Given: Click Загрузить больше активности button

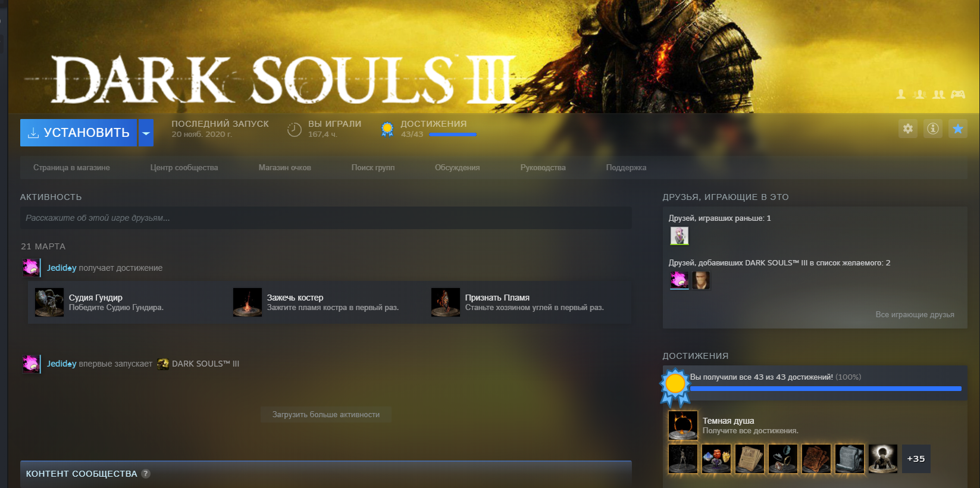Looking at the screenshot, I should (x=326, y=415).
